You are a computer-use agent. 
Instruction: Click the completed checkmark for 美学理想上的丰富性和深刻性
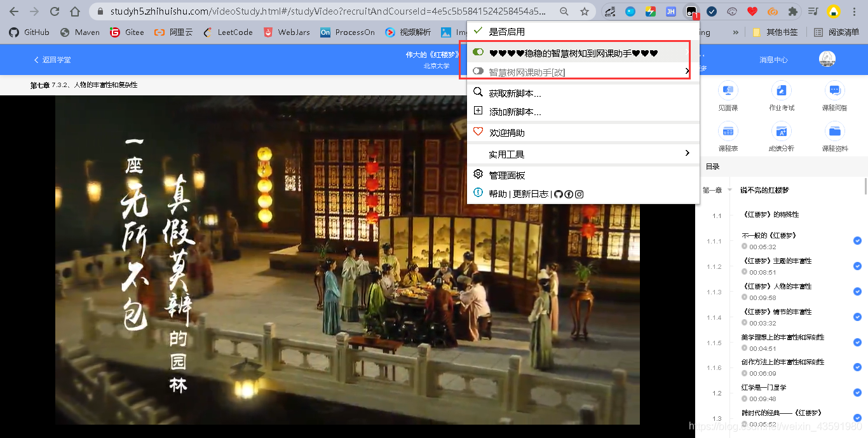(857, 342)
